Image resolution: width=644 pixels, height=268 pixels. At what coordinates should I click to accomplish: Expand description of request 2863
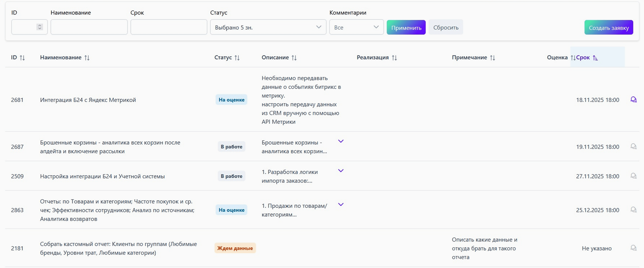point(341,204)
